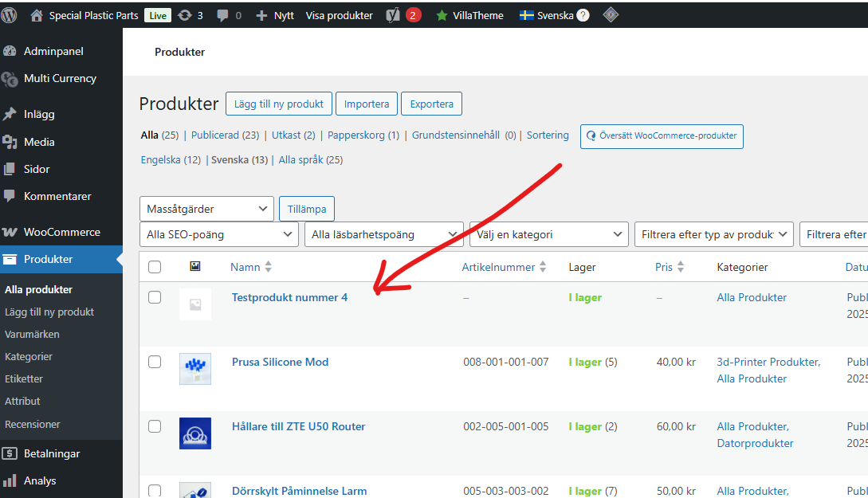Open the Alla produkter submenu item
This screenshot has height=498, width=868.
pos(39,289)
